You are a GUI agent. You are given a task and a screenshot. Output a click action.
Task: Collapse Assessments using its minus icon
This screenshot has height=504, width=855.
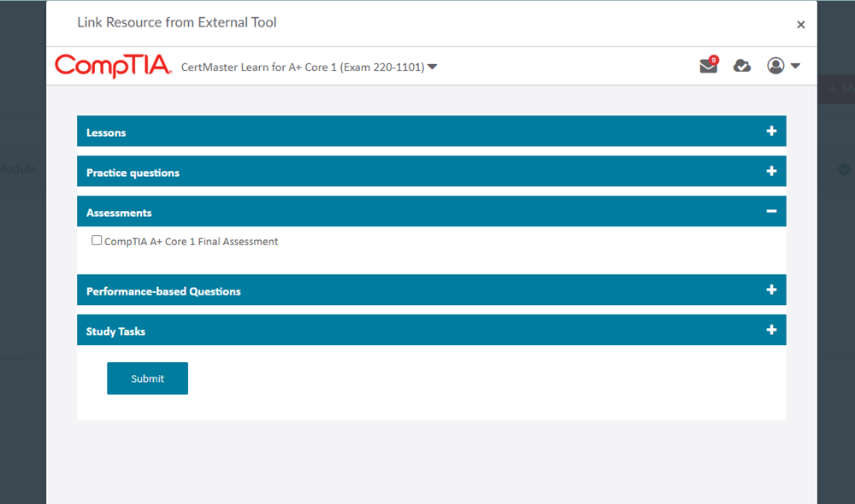click(x=771, y=211)
